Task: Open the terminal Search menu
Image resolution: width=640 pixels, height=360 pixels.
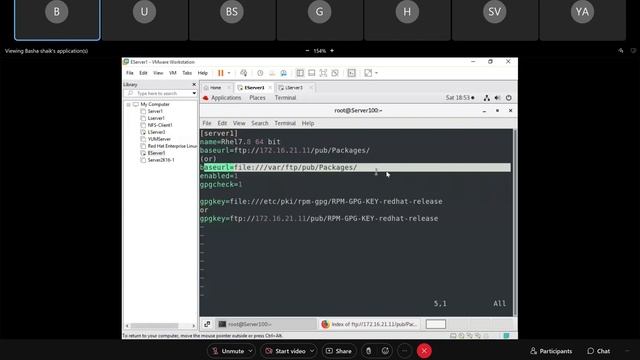Action: (x=260, y=123)
